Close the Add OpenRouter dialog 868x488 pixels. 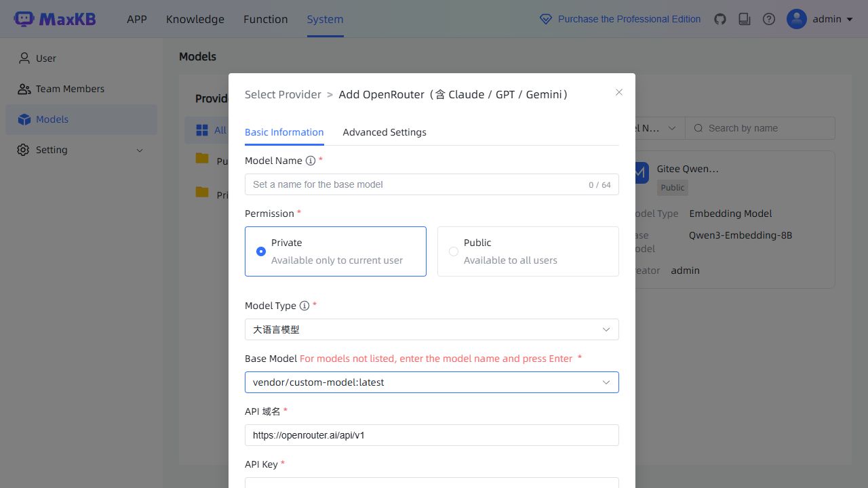tap(619, 92)
